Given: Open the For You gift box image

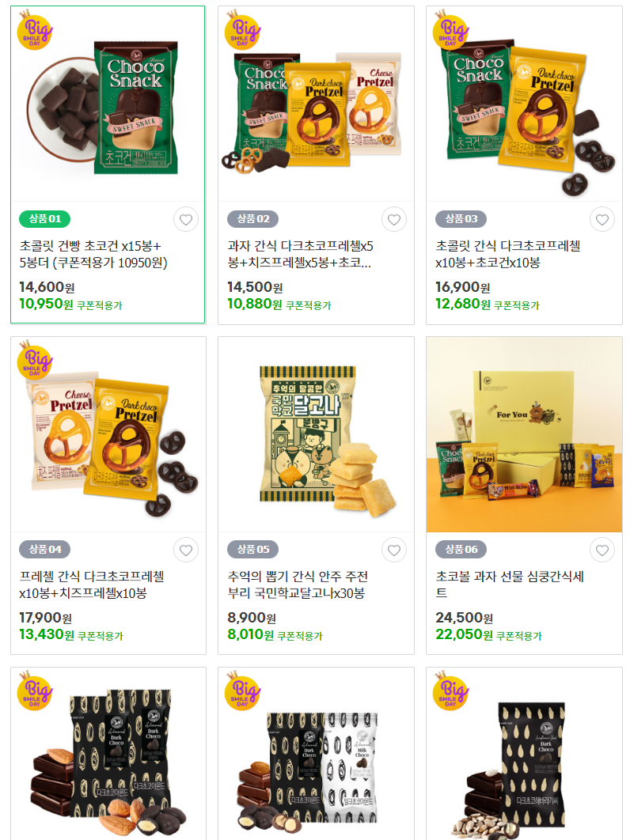Looking at the screenshot, I should tap(524, 434).
